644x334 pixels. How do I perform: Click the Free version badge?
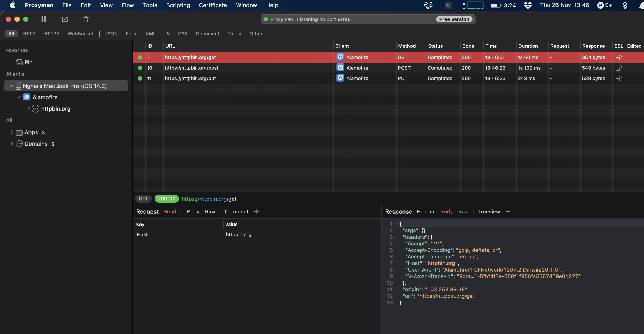click(454, 19)
